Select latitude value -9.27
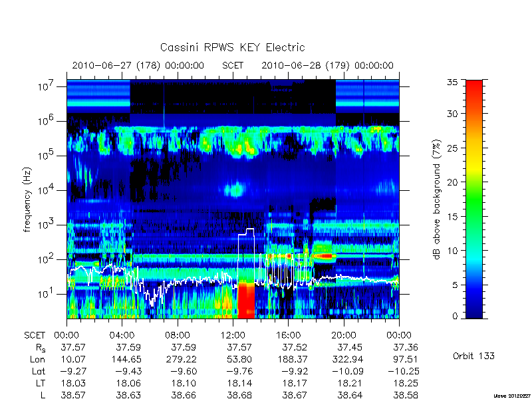Image resolution: width=532 pixels, height=399 pixels. click(x=72, y=372)
